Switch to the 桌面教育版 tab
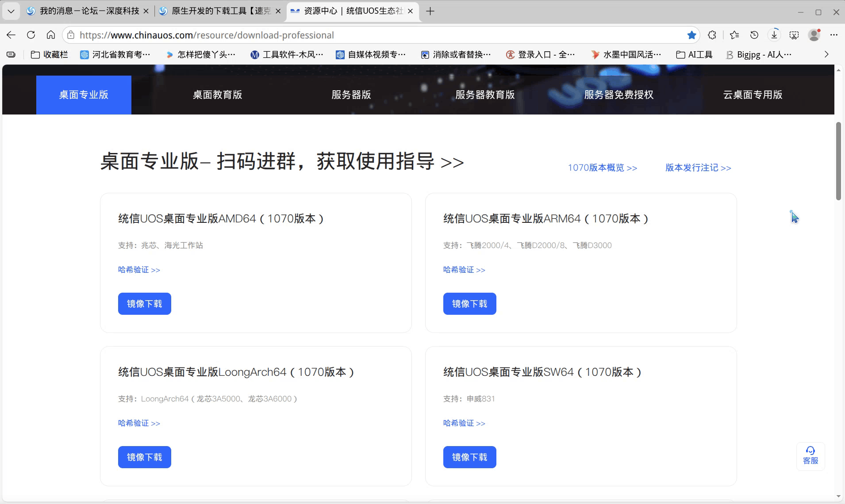The image size is (845, 504). (217, 94)
